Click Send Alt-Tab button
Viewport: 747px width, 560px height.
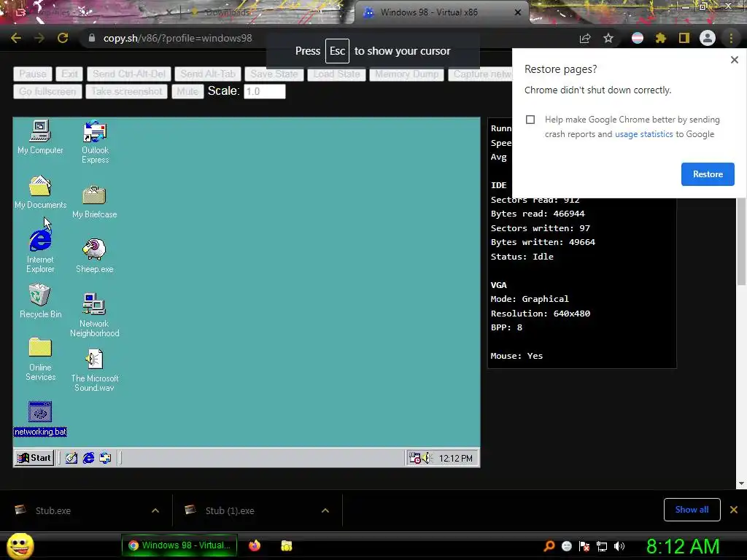tap(208, 74)
